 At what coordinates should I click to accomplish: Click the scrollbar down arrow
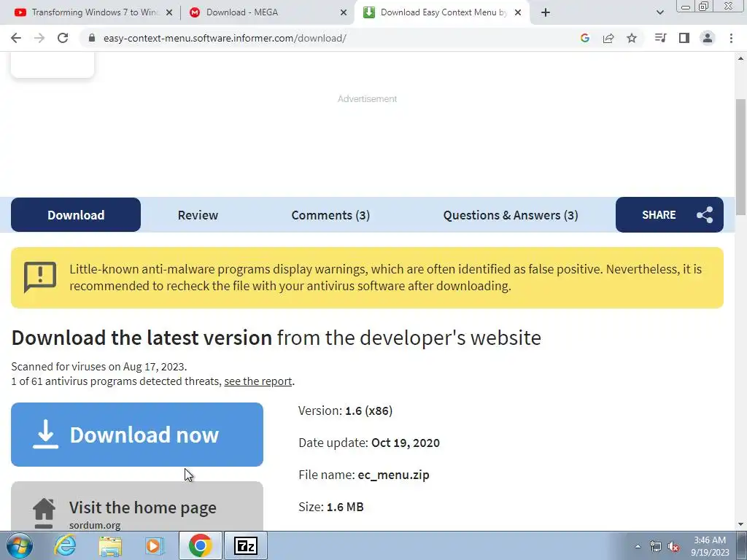(741, 525)
